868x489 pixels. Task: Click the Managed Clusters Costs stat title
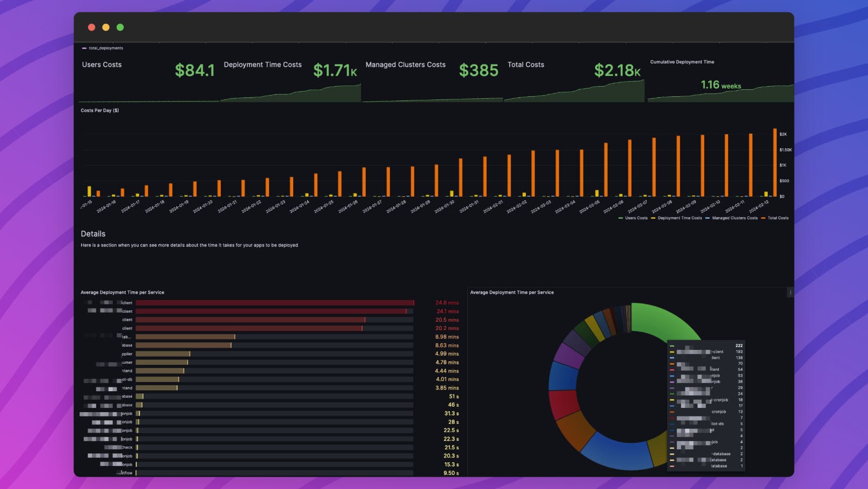[x=406, y=64]
